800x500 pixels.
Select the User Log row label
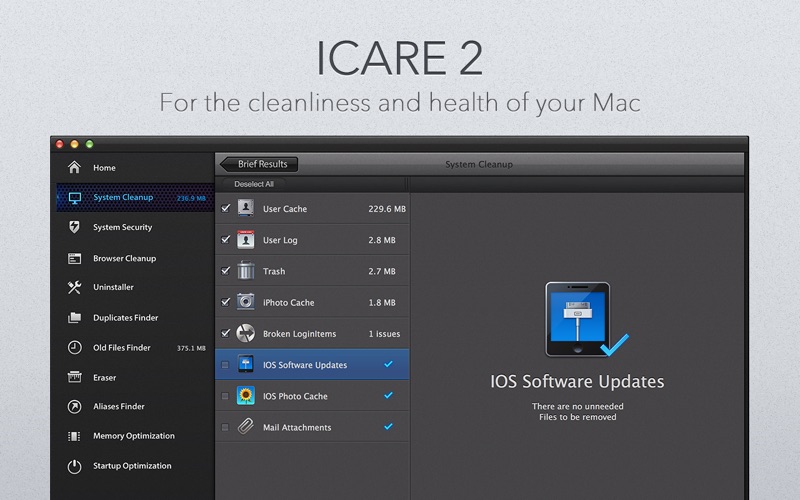click(280, 240)
